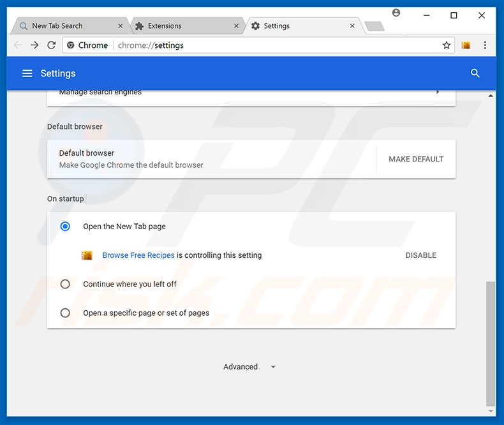Viewport: 504px width, 425px height.
Task: Bookmark this page with the star icon
Action: click(447, 45)
